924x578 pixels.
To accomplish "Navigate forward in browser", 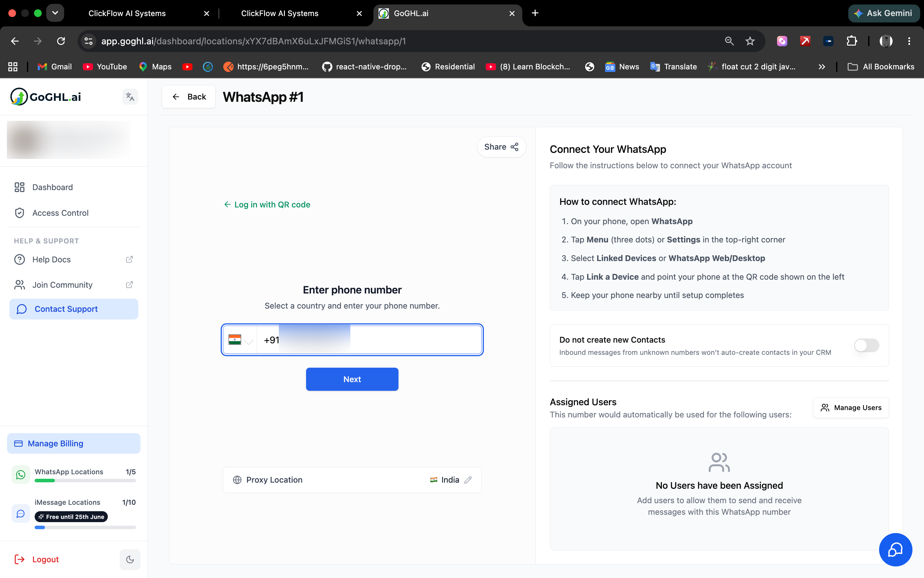I will [38, 41].
